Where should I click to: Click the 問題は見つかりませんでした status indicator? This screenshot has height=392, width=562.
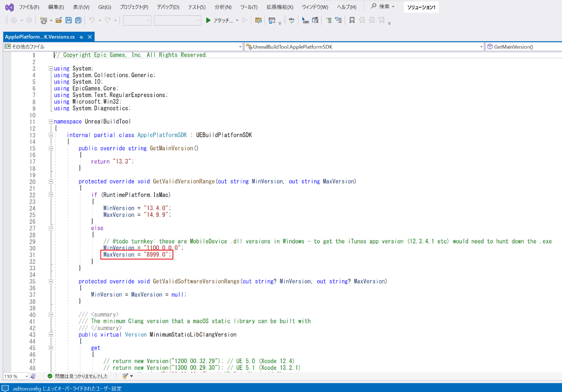tap(78, 376)
